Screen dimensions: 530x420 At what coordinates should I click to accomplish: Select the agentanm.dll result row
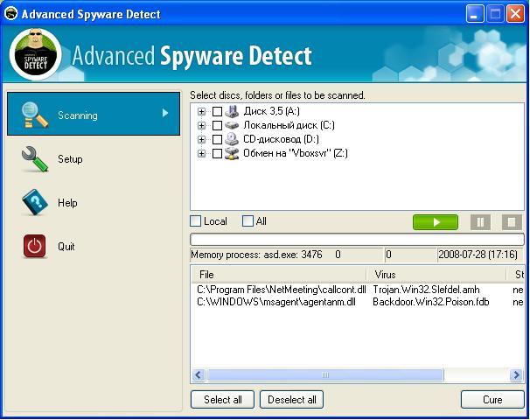coord(358,302)
